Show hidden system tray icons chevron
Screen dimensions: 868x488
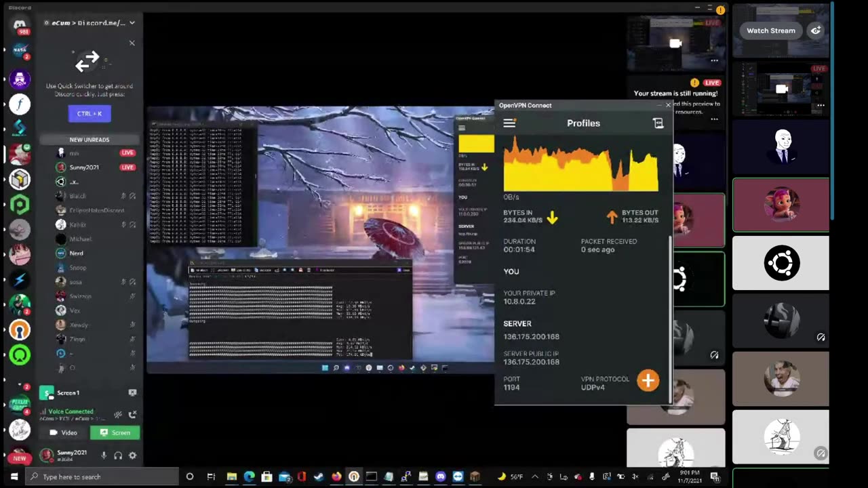534,476
